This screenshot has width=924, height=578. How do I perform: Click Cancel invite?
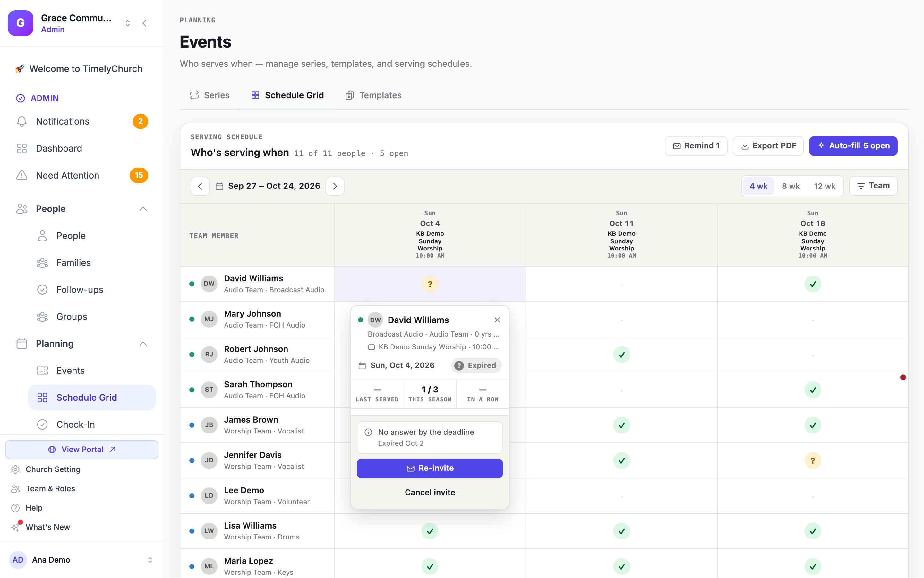point(430,492)
